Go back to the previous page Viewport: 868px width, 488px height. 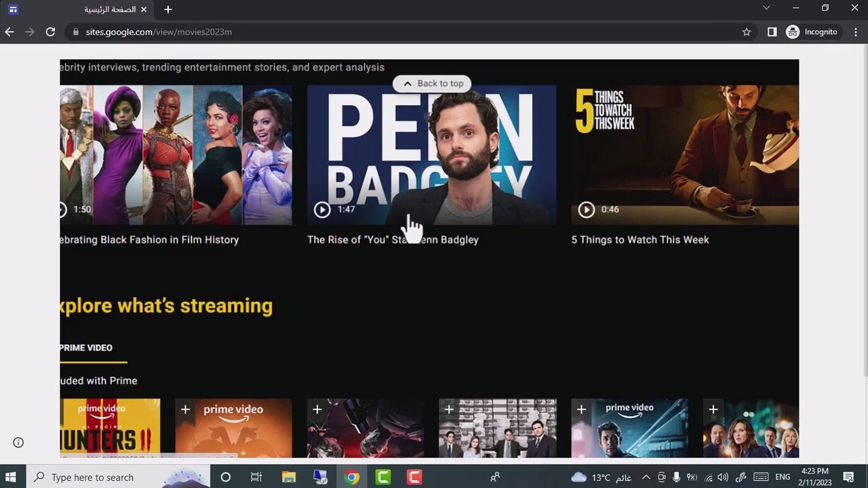tap(9, 32)
